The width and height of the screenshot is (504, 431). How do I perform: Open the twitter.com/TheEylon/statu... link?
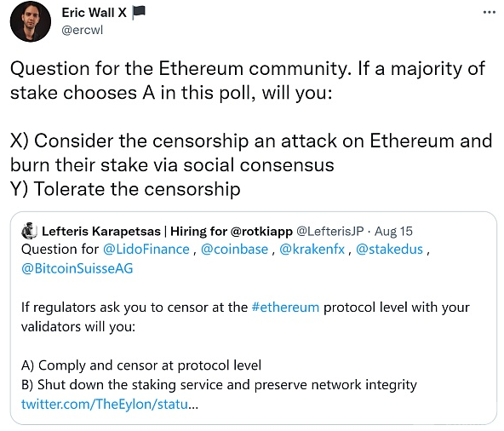point(110,404)
